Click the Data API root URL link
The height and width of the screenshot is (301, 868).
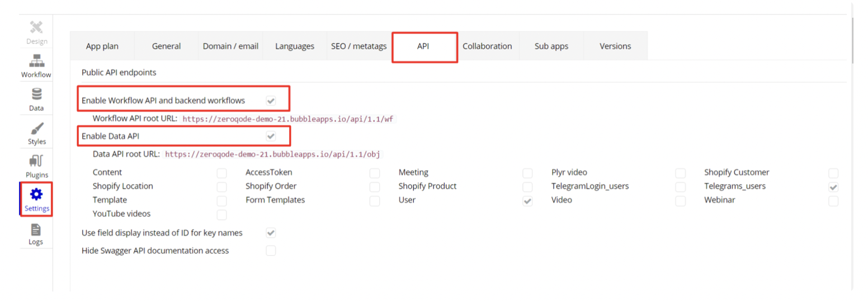[x=273, y=154]
